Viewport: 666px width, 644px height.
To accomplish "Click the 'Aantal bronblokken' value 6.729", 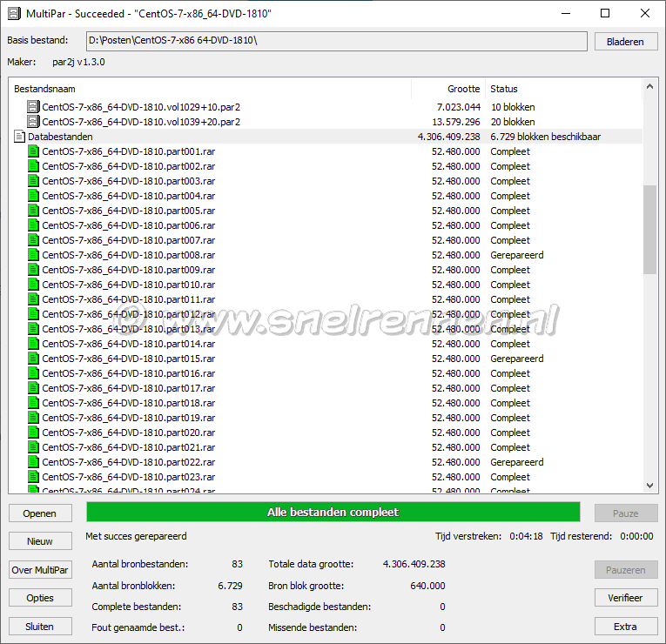I will (230, 586).
